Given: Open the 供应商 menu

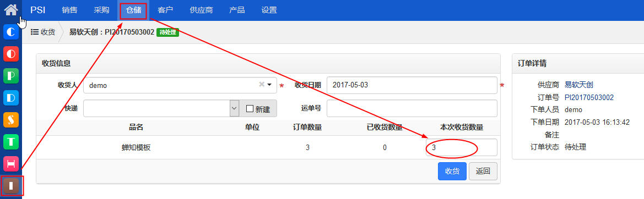Looking at the screenshot, I should (201, 10).
